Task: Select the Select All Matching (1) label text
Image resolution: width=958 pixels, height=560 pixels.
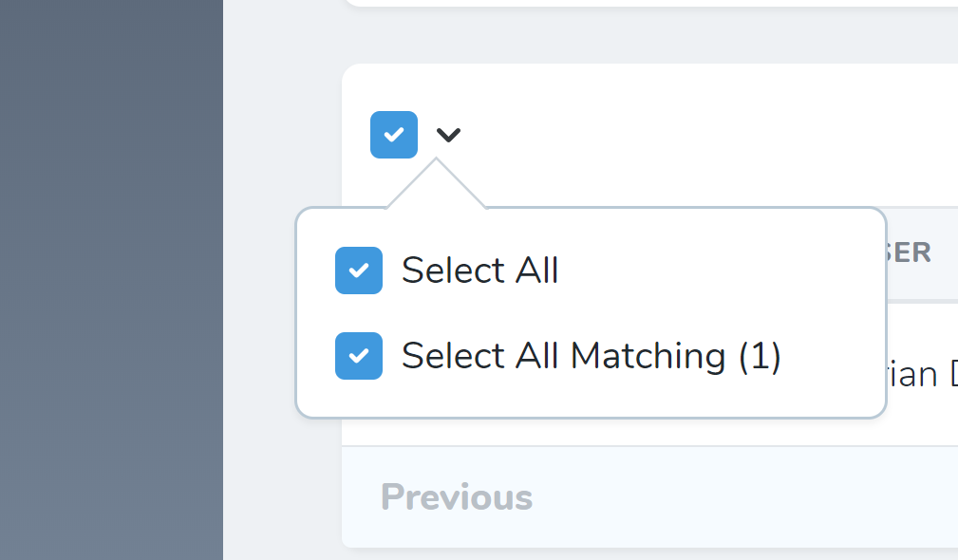Action: click(x=591, y=356)
